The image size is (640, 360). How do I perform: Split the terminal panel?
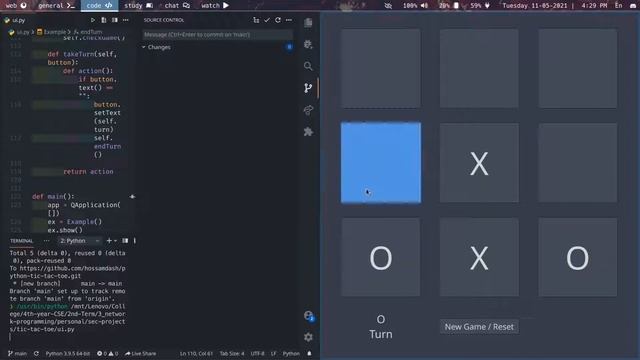pos(125,241)
